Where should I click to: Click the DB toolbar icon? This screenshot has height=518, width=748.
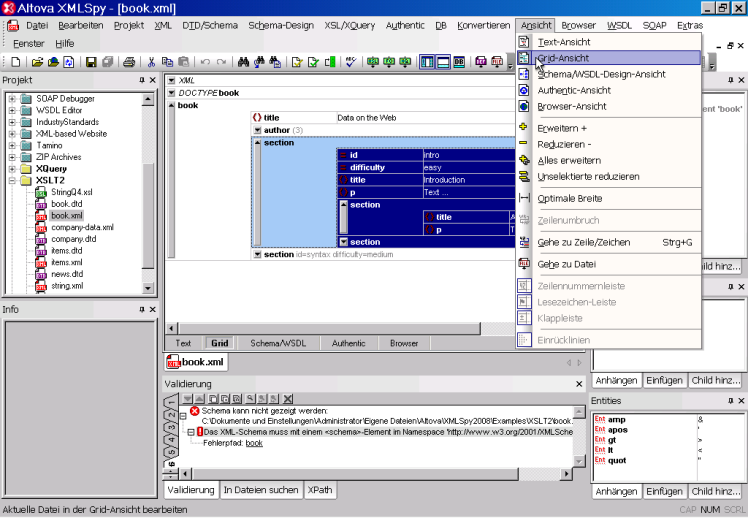coord(459,62)
